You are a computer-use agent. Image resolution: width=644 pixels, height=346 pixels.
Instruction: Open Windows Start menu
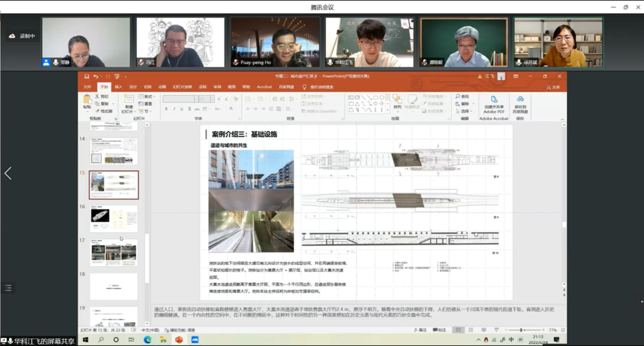click(x=86, y=340)
